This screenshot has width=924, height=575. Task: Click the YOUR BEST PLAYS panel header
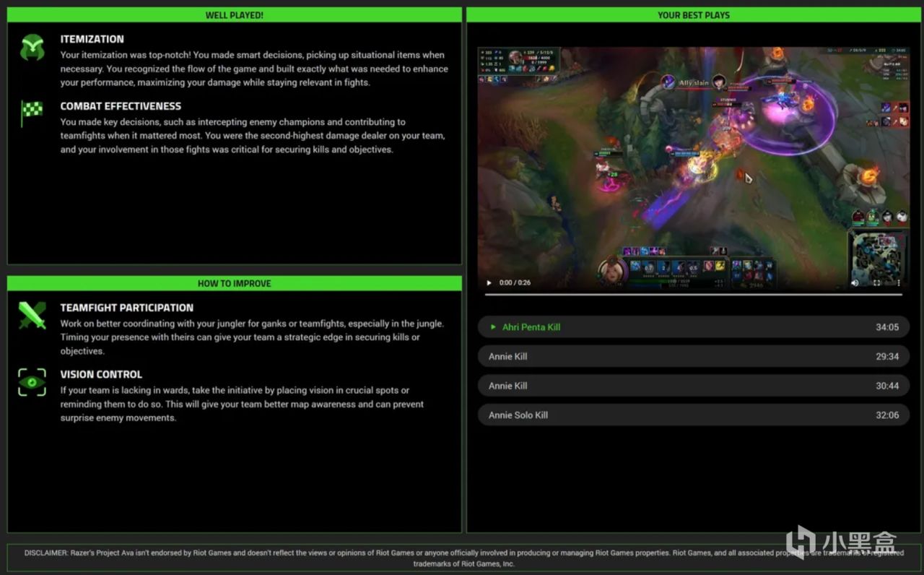694,14
